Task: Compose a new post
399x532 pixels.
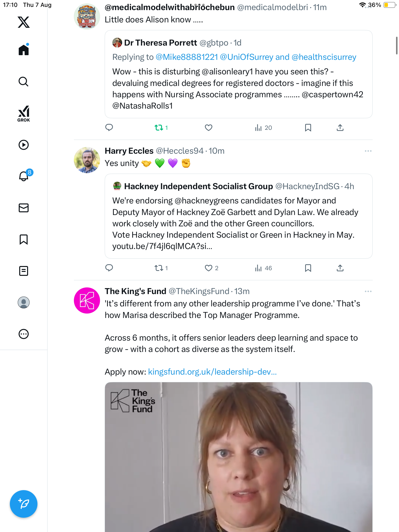Action: 24,504
